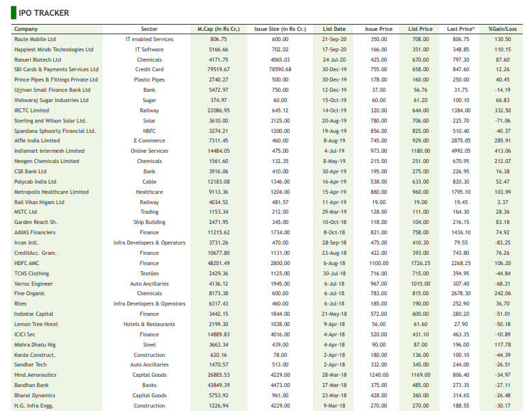Select Rossari Biotech Ltd company name

coord(38,60)
